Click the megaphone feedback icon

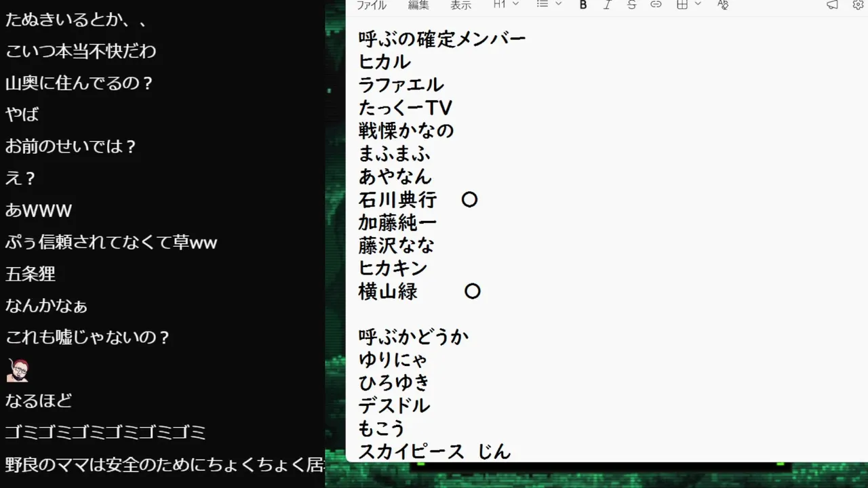click(832, 5)
